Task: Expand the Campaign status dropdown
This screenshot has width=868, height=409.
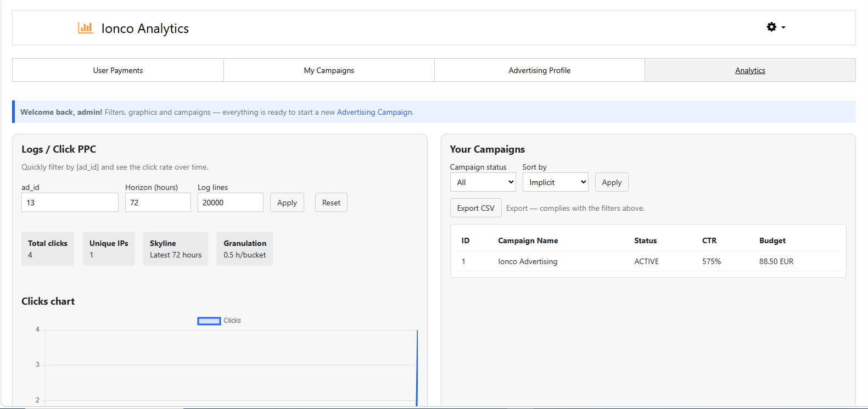Action: pos(483,182)
